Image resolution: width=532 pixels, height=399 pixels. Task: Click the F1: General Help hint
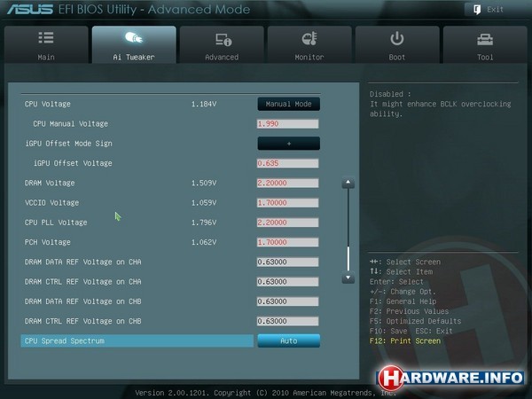pyautogui.click(x=403, y=301)
